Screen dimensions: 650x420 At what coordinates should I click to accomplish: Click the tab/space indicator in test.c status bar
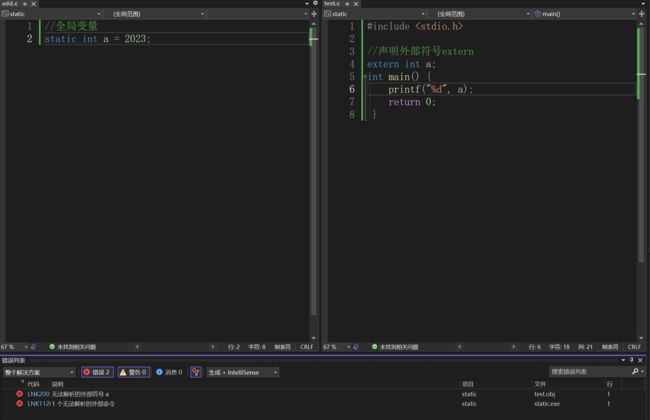(x=610, y=347)
